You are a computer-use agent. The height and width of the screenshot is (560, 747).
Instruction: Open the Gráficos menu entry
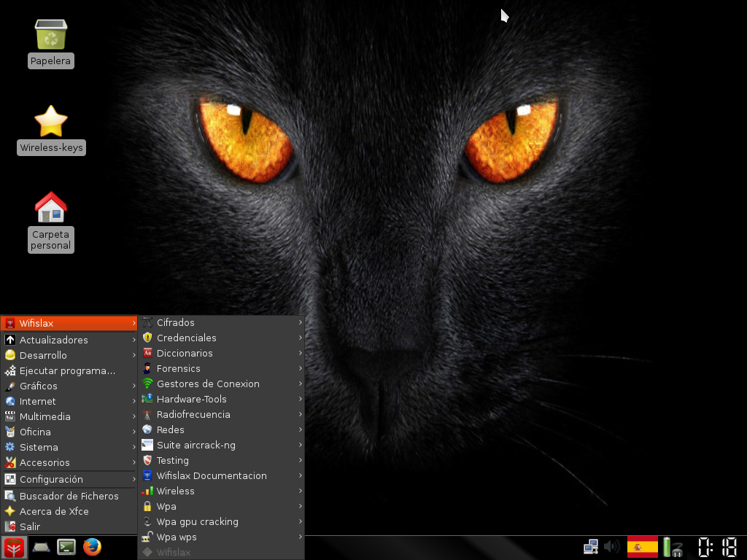click(x=69, y=386)
